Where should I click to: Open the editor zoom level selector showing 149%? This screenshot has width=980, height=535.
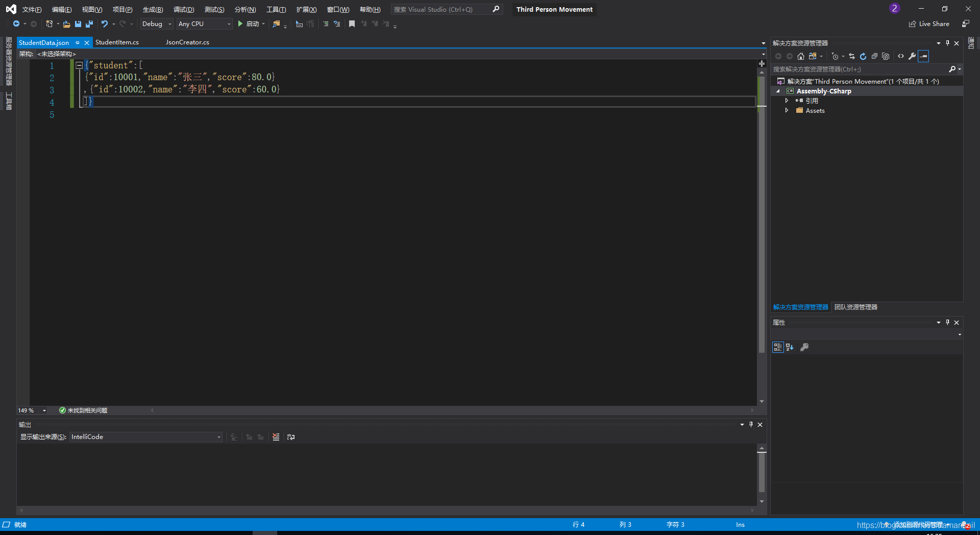point(32,410)
